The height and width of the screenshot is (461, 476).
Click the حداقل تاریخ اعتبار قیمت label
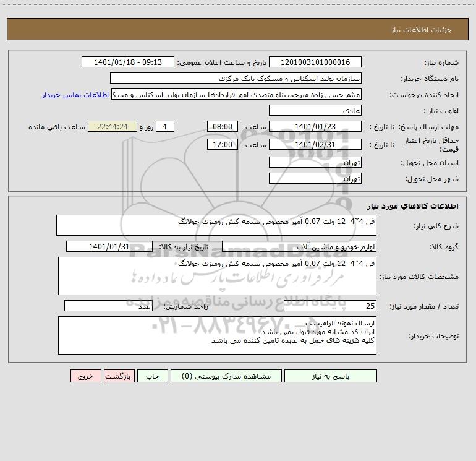click(431, 145)
